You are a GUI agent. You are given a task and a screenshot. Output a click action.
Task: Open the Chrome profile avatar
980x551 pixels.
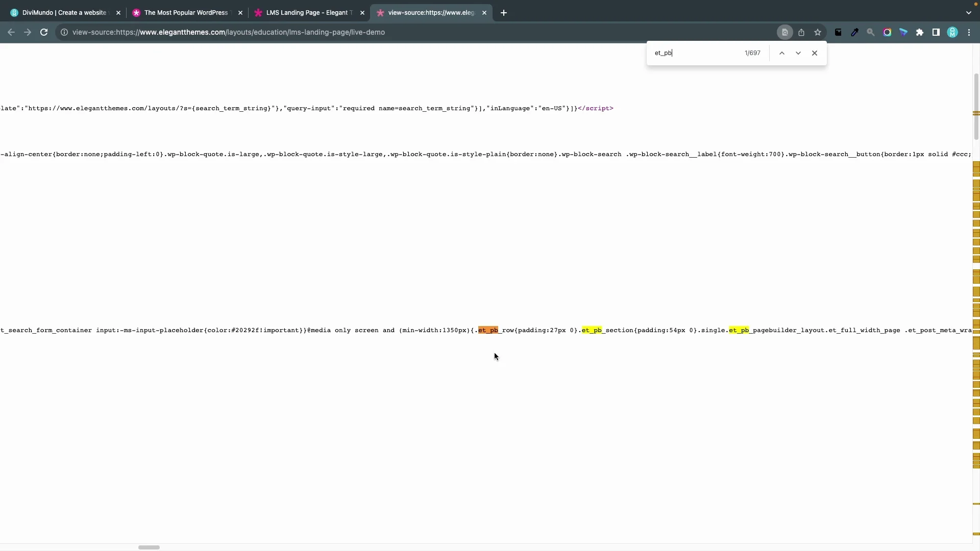click(952, 32)
